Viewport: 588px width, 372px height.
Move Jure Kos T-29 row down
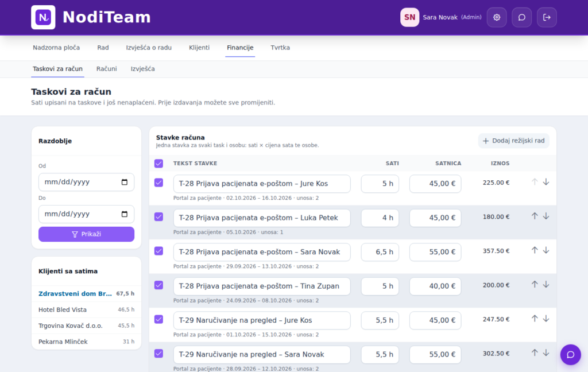pos(546,319)
